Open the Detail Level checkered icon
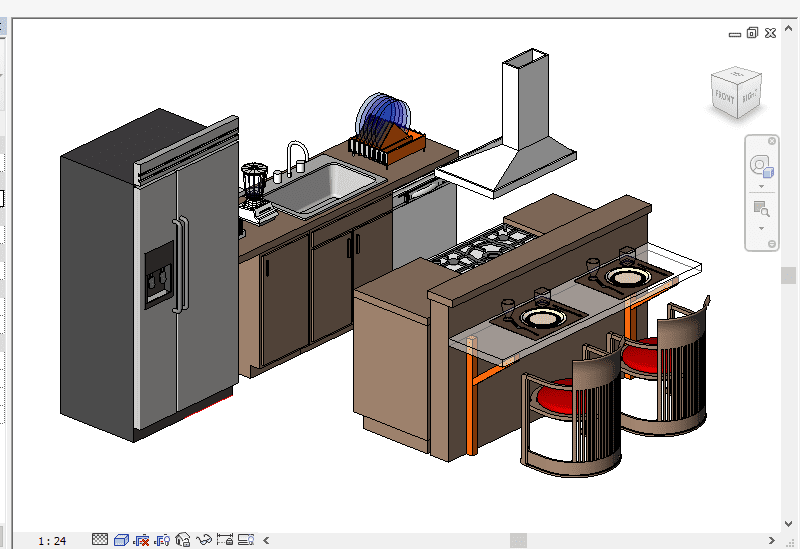The image size is (800, 549). pyautogui.click(x=100, y=540)
